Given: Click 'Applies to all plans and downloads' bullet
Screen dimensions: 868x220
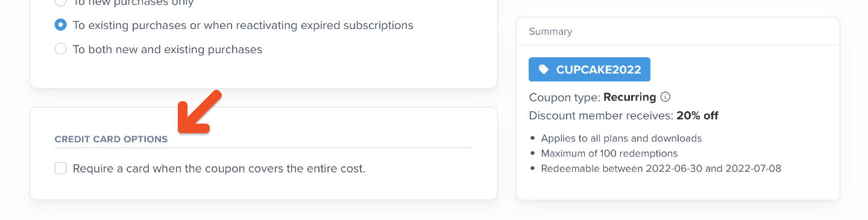Looking at the screenshot, I should pyautogui.click(x=621, y=139).
